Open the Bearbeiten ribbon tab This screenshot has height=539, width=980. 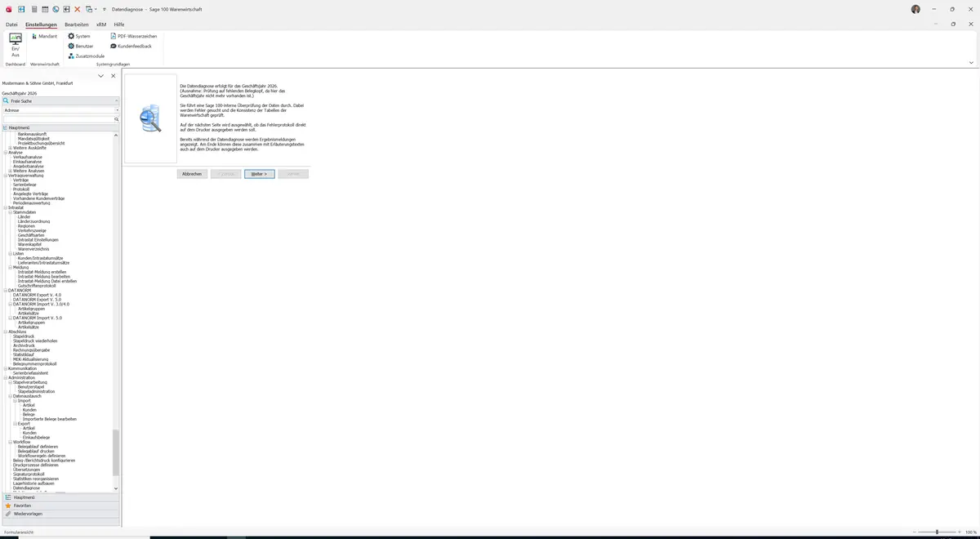pos(77,24)
